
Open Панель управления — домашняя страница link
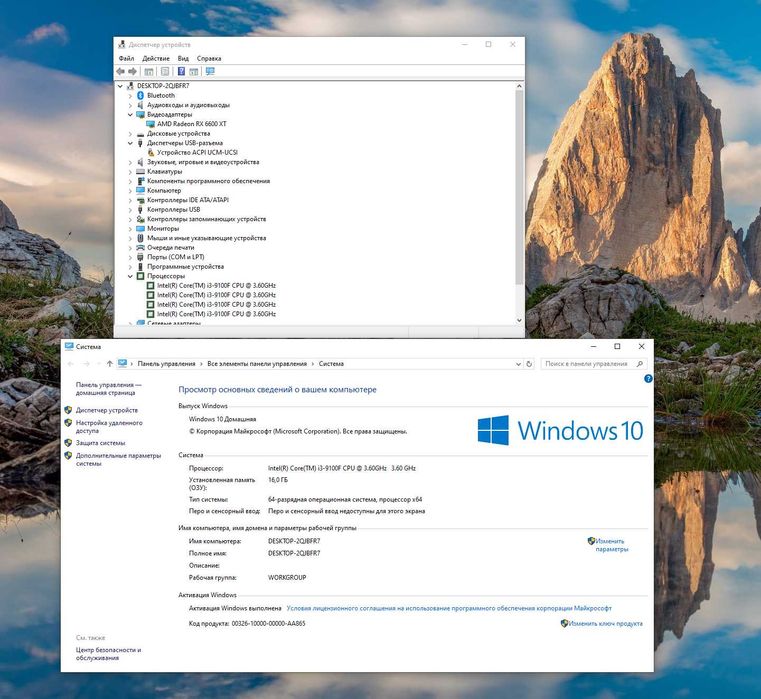108,388
